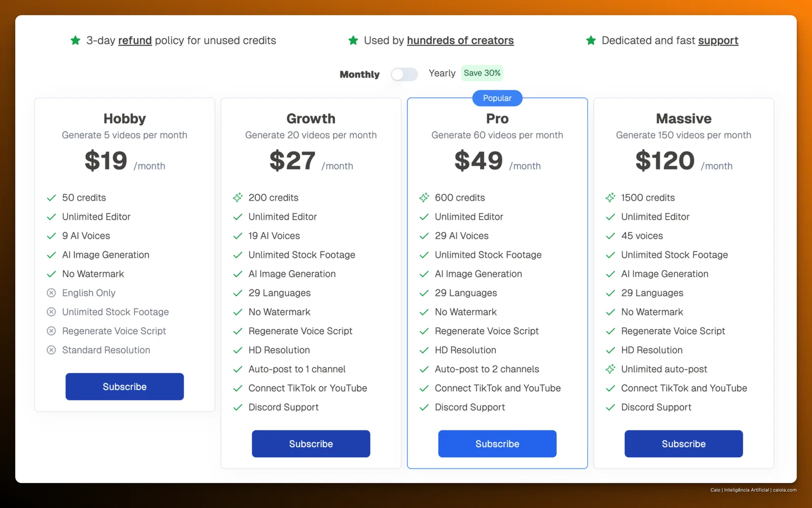Subscribe to the Growth plan
812x508 pixels.
[x=311, y=444]
